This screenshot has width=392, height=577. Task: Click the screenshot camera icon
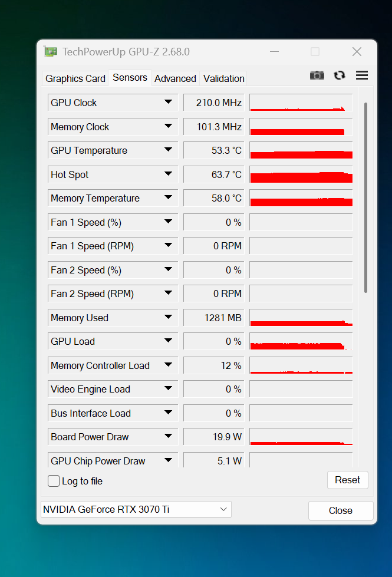[x=317, y=75]
